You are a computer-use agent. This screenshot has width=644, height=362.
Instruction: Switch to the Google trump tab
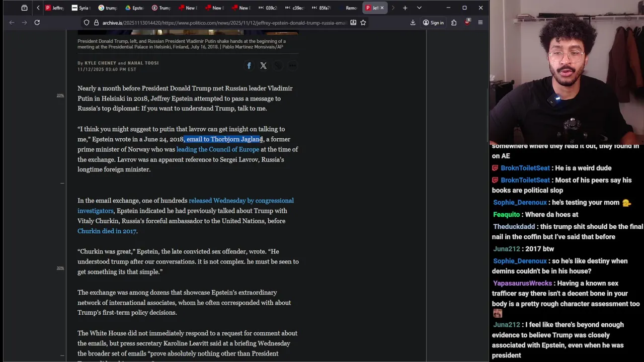click(108, 8)
